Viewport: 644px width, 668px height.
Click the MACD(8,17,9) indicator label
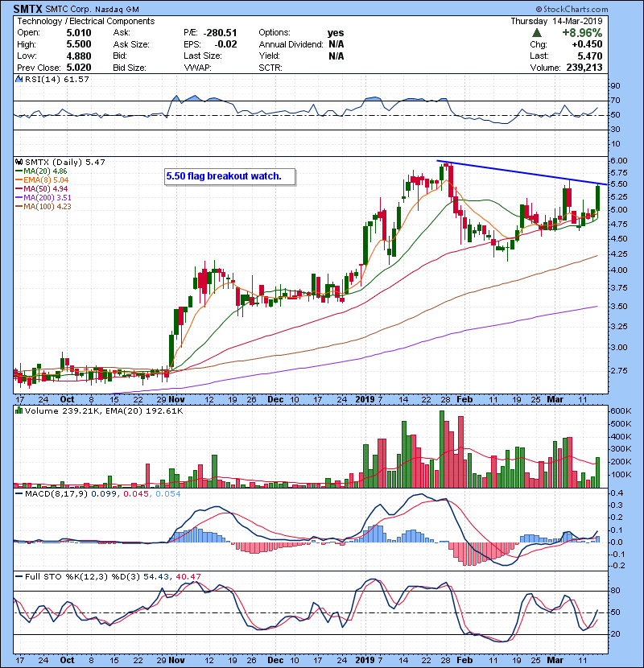(56, 493)
